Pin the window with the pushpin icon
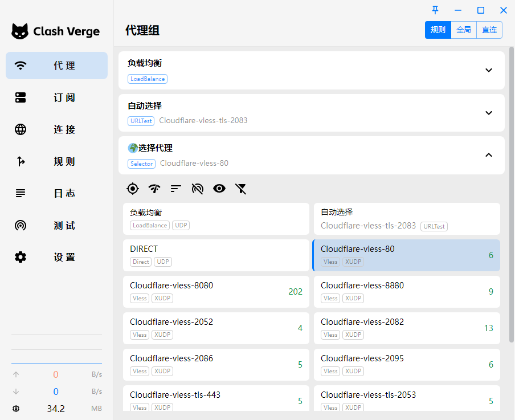The image size is (515, 420). click(x=435, y=10)
